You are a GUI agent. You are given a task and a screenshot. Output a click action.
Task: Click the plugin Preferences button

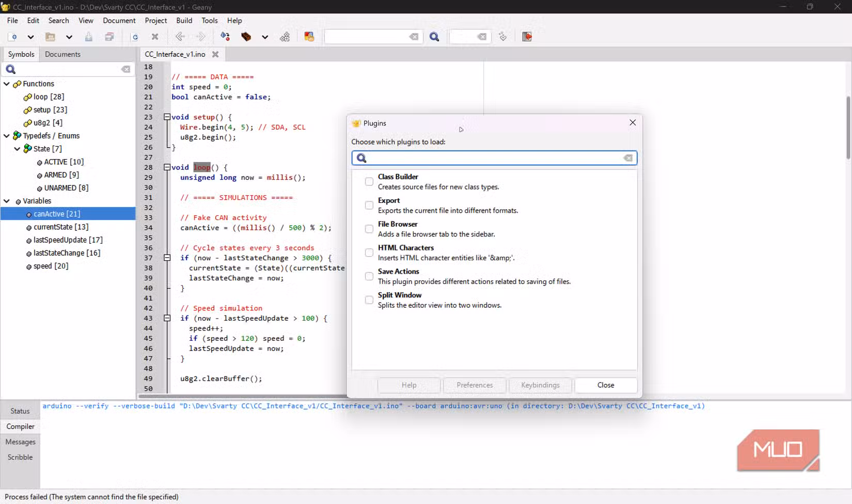click(x=475, y=385)
